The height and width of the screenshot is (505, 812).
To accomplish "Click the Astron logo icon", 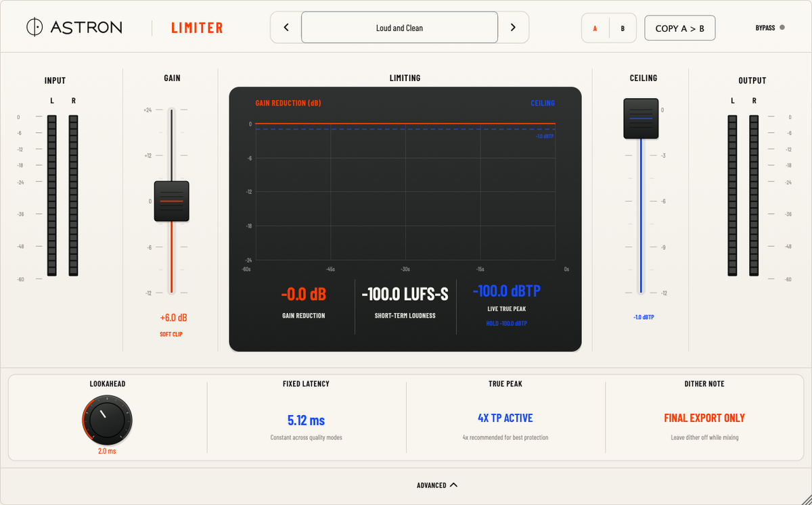I will (x=35, y=27).
